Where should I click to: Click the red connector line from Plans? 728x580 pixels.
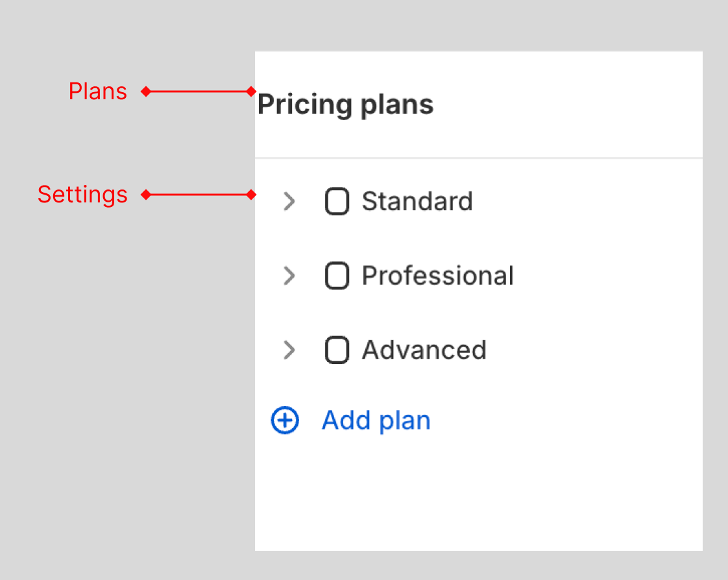(199, 91)
